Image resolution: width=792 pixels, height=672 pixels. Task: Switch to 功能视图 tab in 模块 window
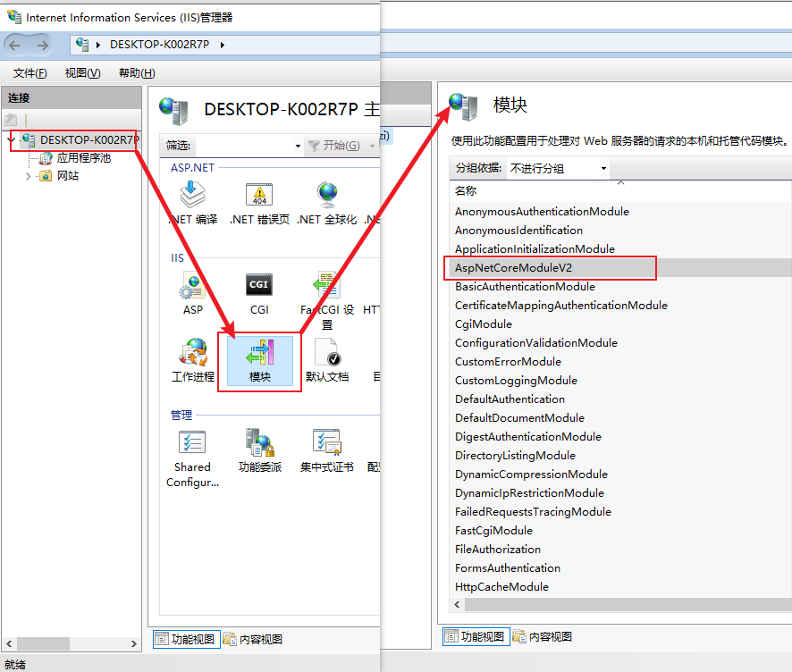[x=476, y=636]
